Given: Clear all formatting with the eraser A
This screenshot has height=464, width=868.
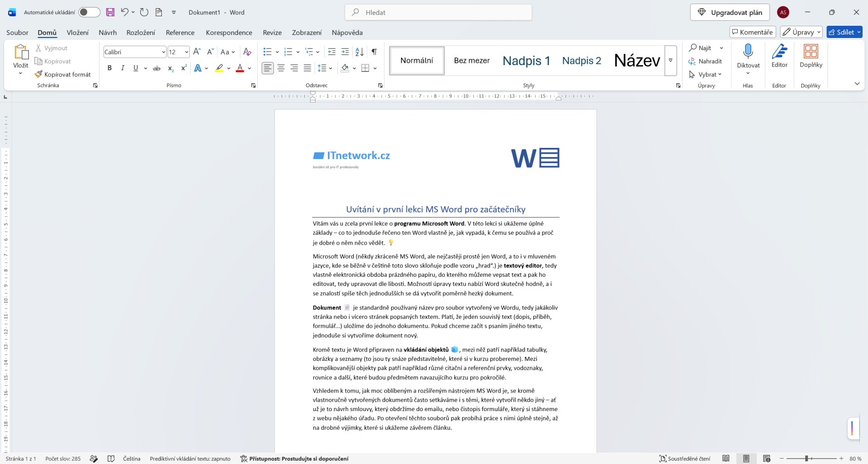Looking at the screenshot, I should click(x=247, y=52).
